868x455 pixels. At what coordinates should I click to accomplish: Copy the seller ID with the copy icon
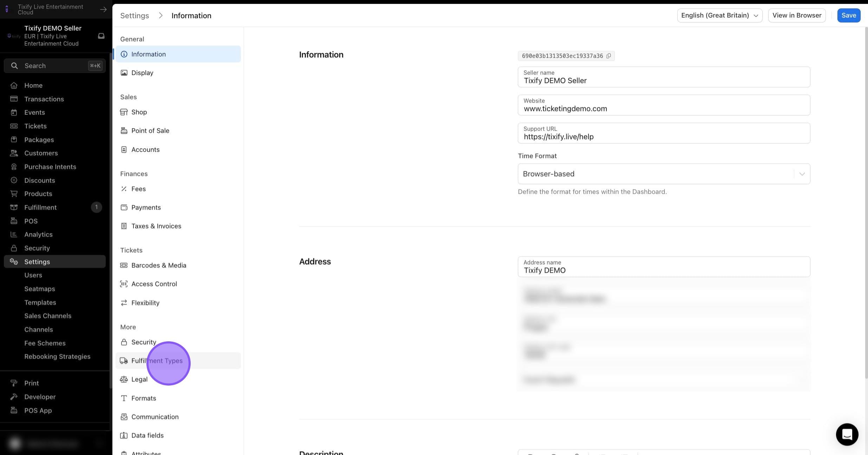click(609, 55)
